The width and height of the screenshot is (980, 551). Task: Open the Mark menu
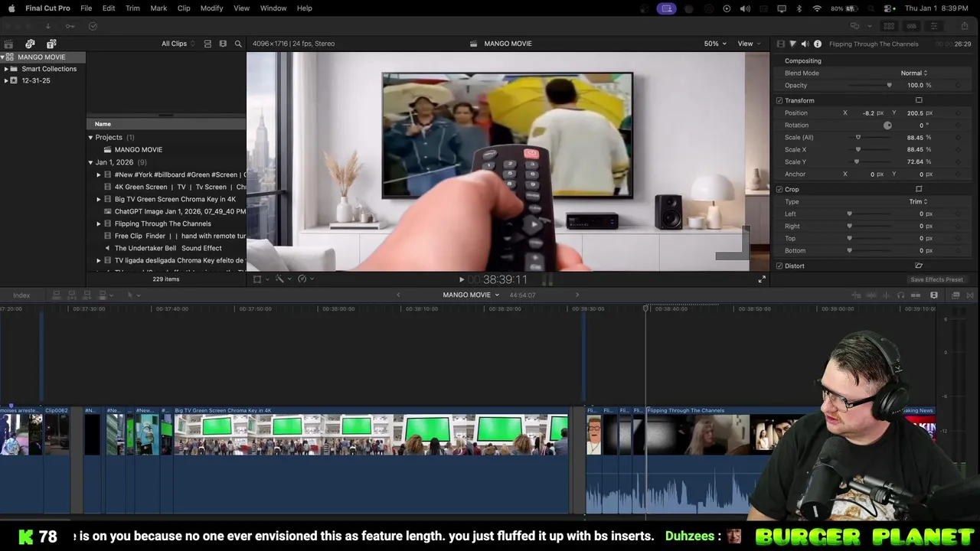[158, 8]
